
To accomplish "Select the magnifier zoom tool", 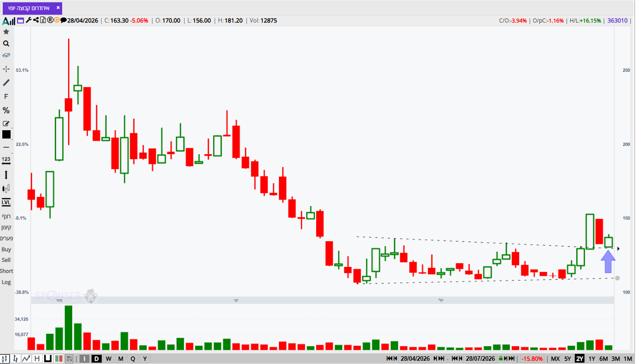I will (x=6, y=44).
